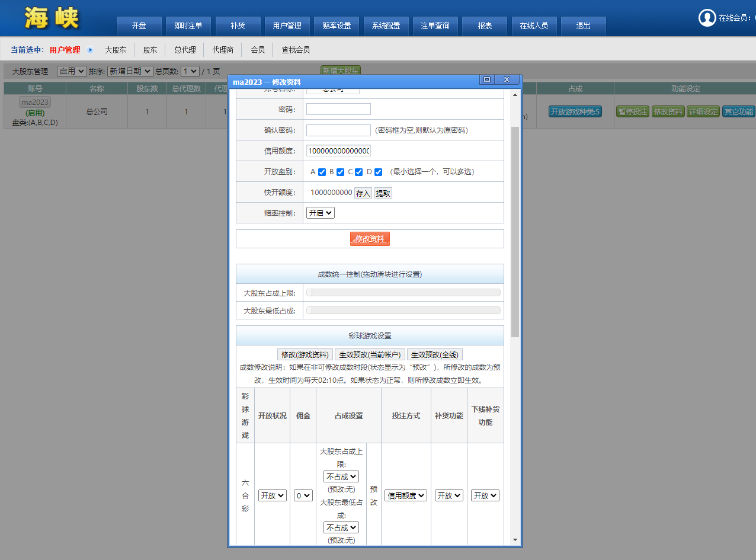Click the blue arrow icon beside 用户管理
The height and width of the screenshot is (560, 756).
[x=90, y=50]
